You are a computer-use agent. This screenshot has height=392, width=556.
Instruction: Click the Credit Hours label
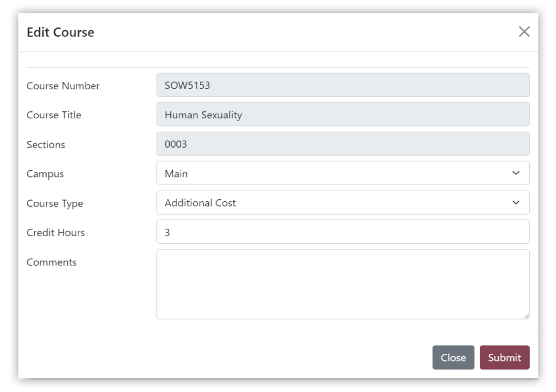click(56, 233)
